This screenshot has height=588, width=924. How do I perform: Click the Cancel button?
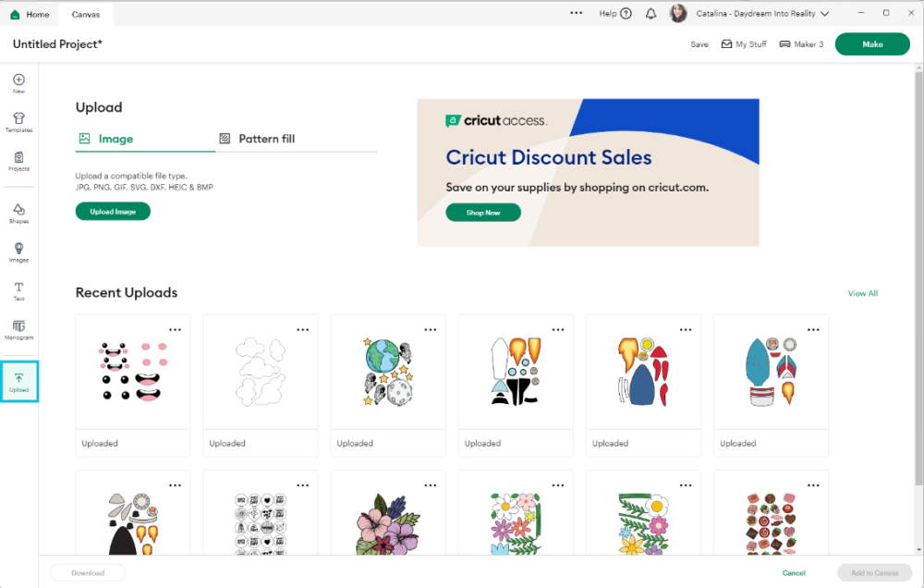pyautogui.click(x=794, y=572)
